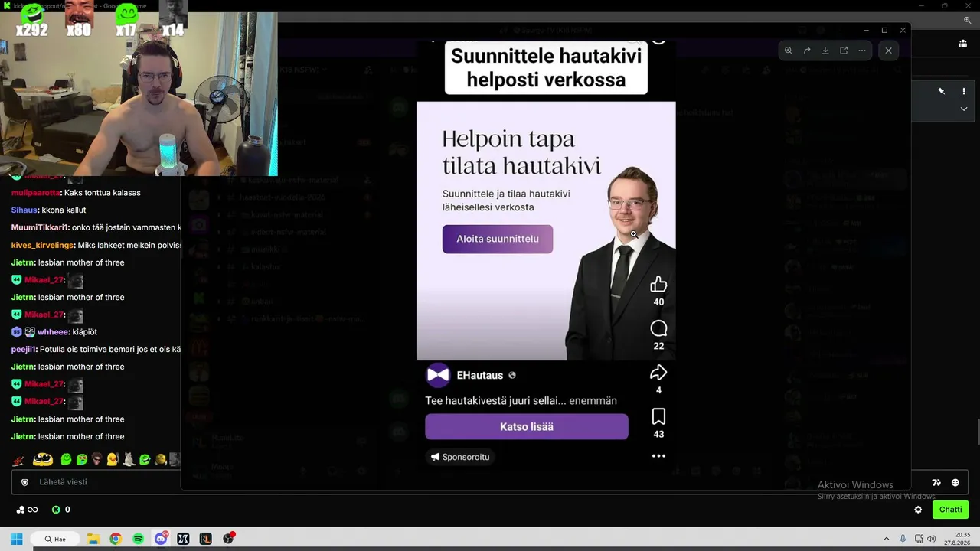Click username 'whheee' in chat
The image size is (980, 551).
point(53,332)
